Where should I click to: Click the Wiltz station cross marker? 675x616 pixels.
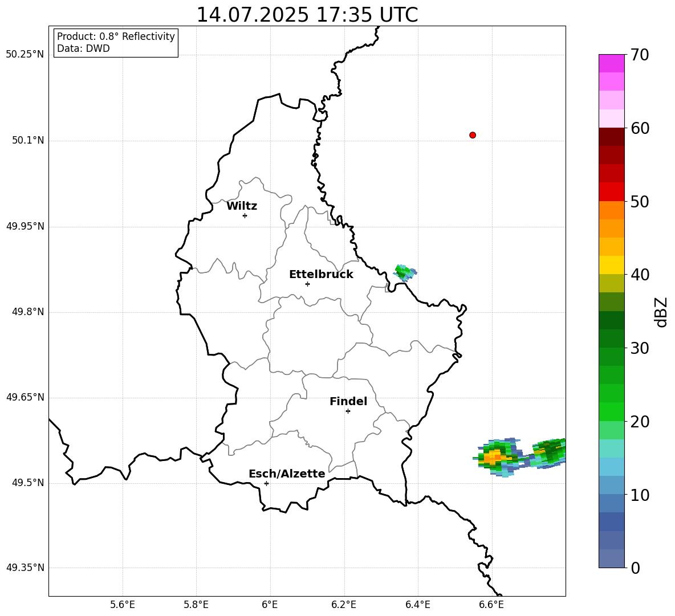[245, 215]
